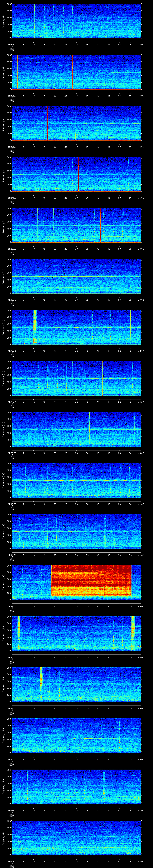Select the 21:46:00 start time label
This screenshot has width=153, height=868.
click(12, 810)
